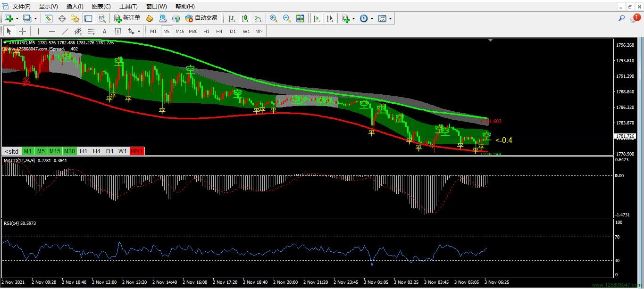Click the XAUUSD,M5 chart title text

click(22, 42)
